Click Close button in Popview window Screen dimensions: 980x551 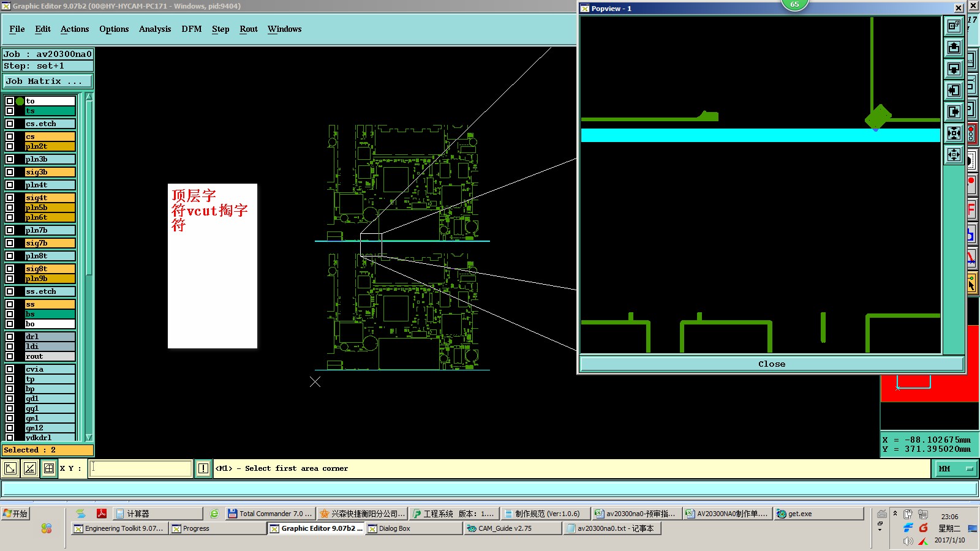(x=771, y=364)
